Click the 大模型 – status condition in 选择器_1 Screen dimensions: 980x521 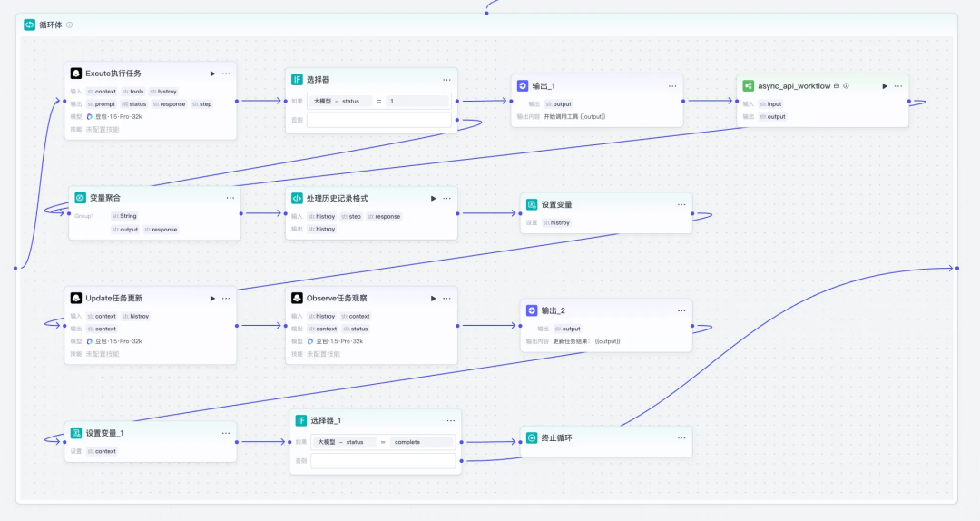point(345,442)
